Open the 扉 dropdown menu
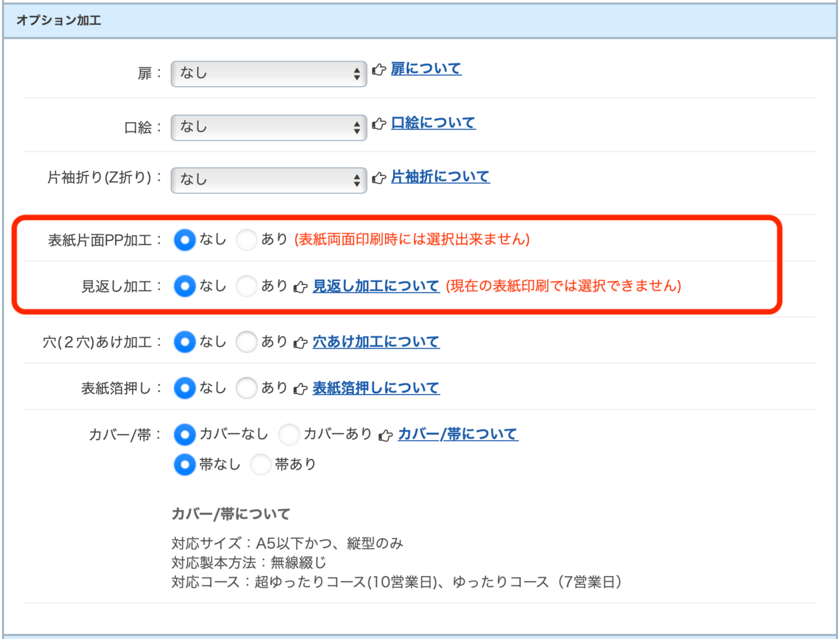This screenshot has width=840, height=639. point(268,74)
